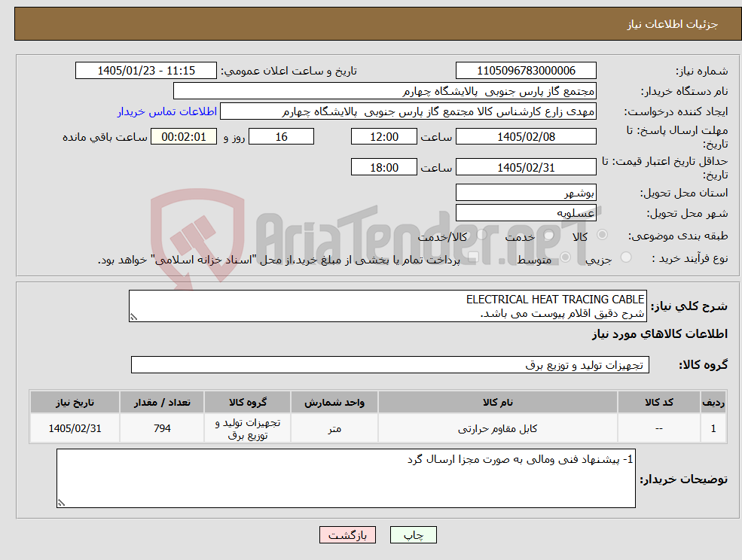Click the اطلاعات کالاهای مورد نیاز section heading
Viewport: 742px width, 560px height.
click(660, 334)
